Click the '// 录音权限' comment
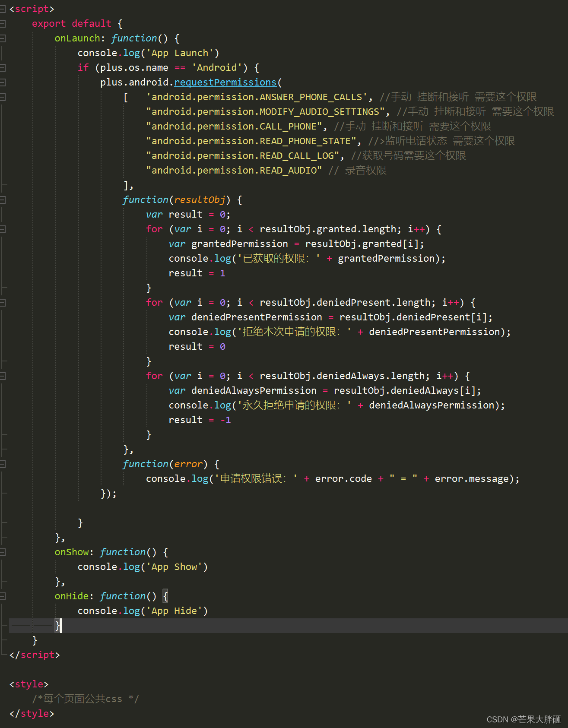 (357, 170)
